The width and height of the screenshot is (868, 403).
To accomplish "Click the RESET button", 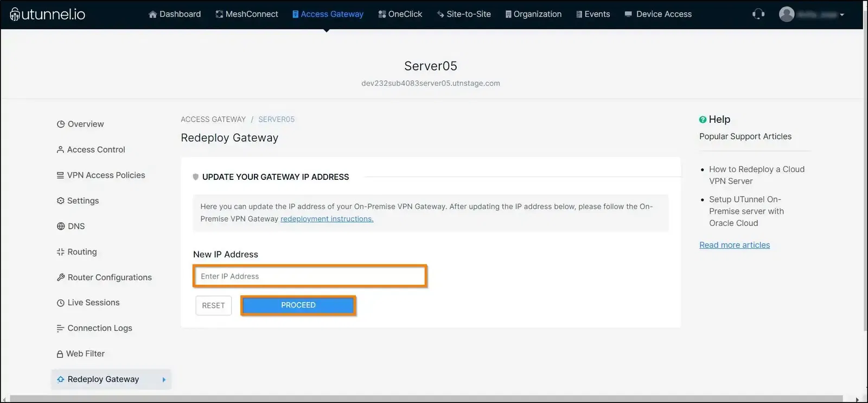I will coord(213,306).
